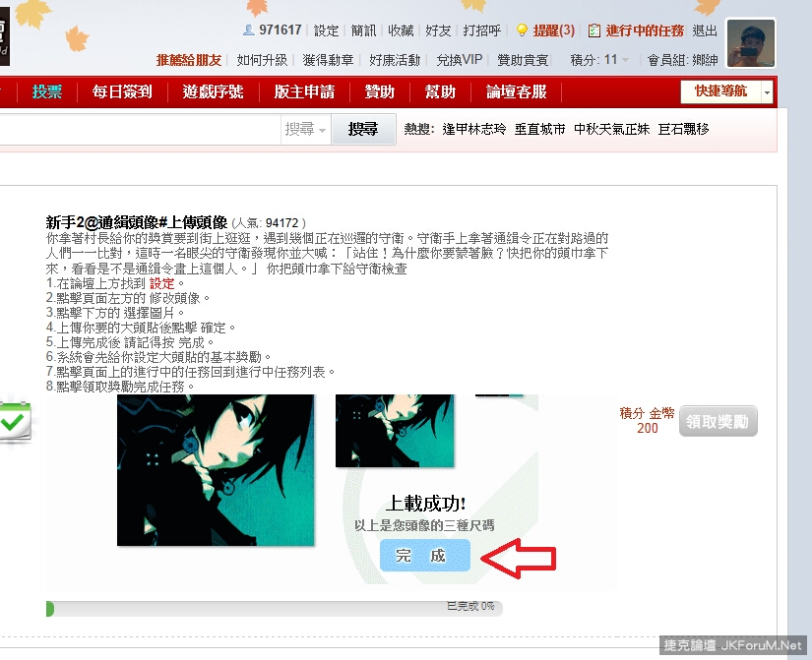Click the 200 gold reward value
Image resolution: width=812 pixels, height=660 pixels.
(x=648, y=428)
